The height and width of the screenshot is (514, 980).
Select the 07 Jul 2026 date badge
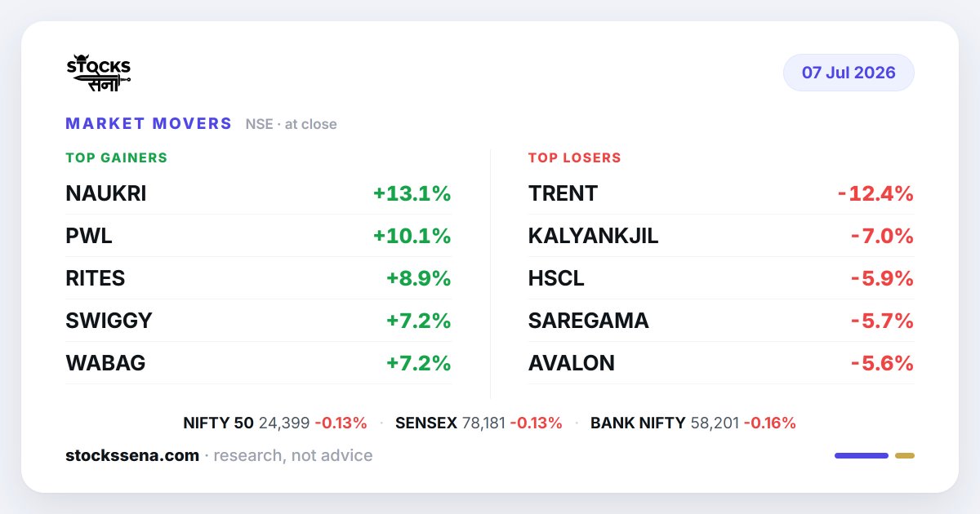point(849,73)
